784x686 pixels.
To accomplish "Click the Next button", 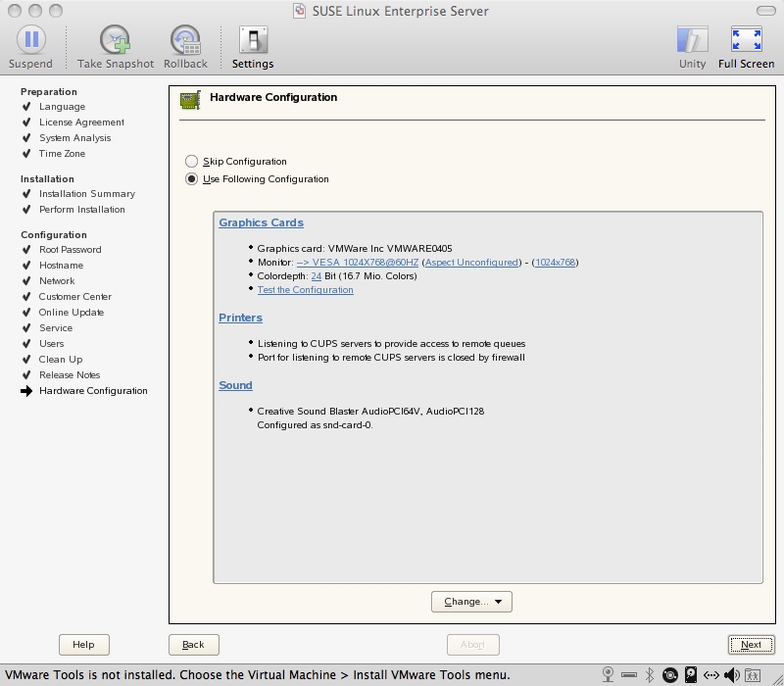I will coord(751,645).
